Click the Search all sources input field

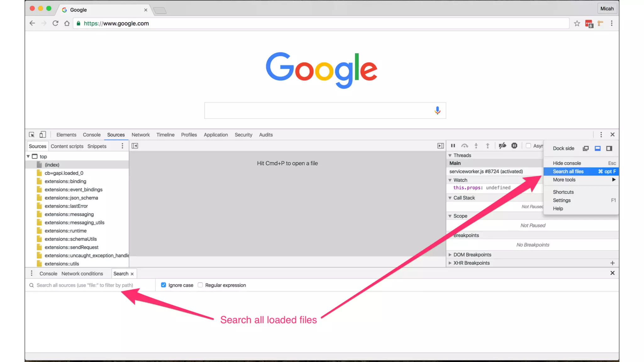coord(91,285)
